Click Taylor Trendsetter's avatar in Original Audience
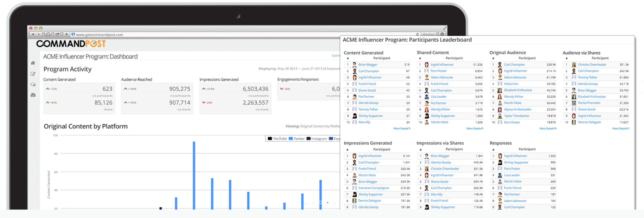This screenshot has width=644, height=218. point(500,116)
